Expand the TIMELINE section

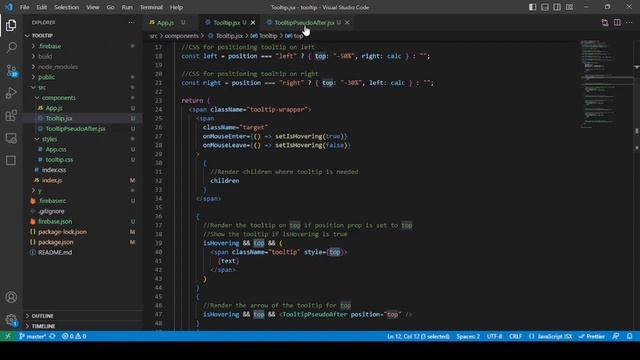pyautogui.click(x=43, y=326)
